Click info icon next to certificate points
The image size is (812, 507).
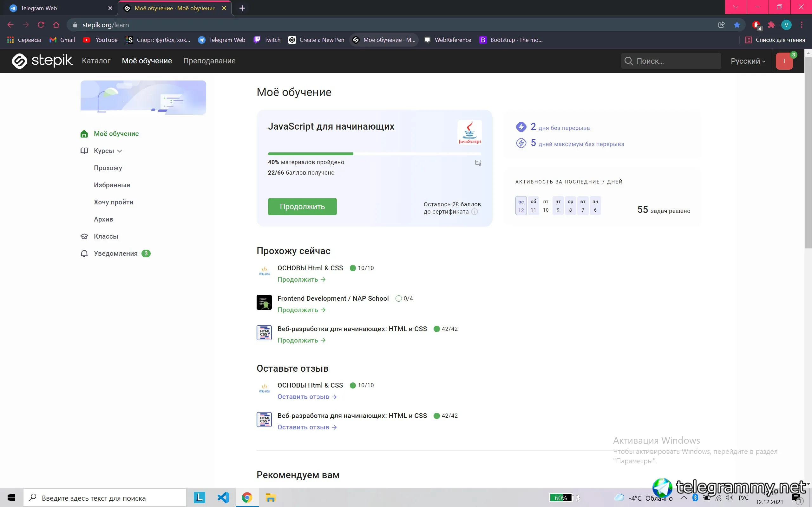pos(475,212)
